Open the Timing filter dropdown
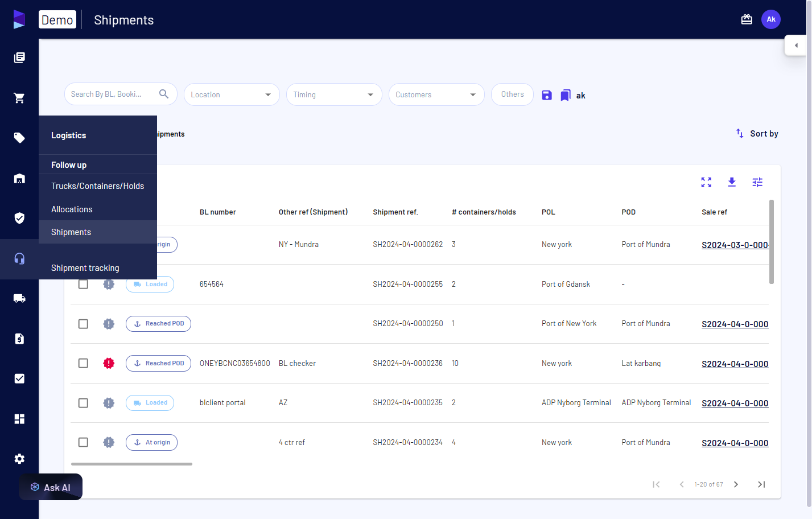This screenshot has height=519, width=812. 334,94
